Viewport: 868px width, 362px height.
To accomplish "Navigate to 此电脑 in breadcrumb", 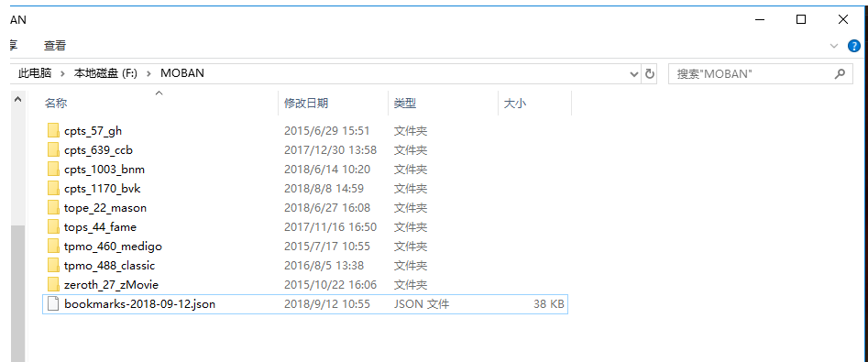I will click(35, 73).
